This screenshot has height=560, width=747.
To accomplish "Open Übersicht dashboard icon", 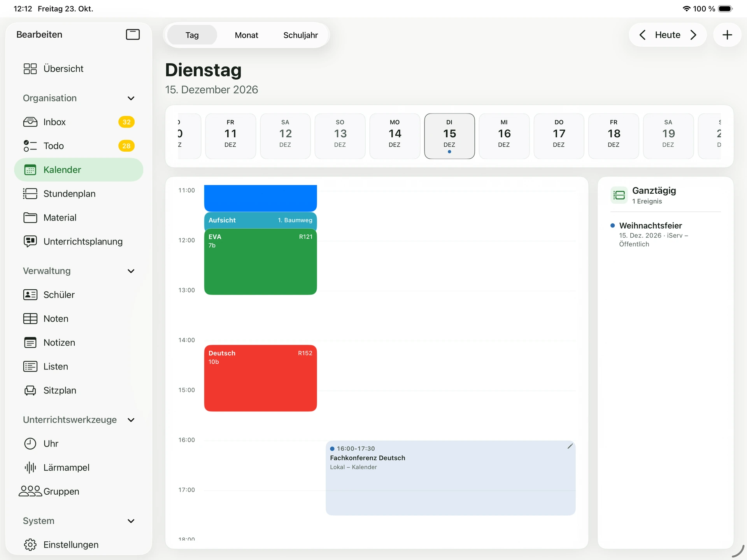I will (x=30, y=69).
